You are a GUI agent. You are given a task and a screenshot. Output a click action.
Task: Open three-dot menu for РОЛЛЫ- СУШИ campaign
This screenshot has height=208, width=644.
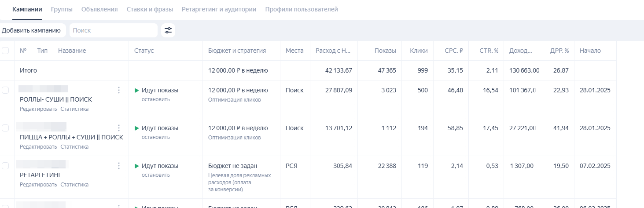118,90
